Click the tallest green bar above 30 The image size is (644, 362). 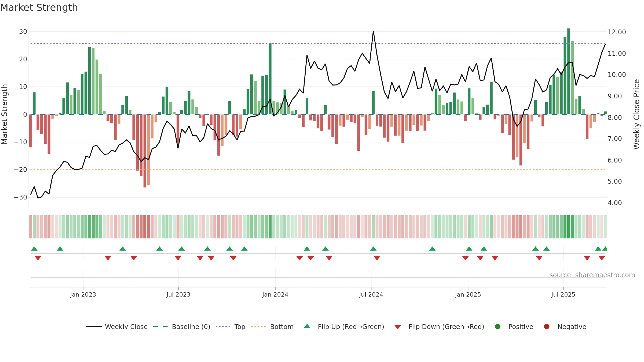pyautogui.click(x=569, y=71)
